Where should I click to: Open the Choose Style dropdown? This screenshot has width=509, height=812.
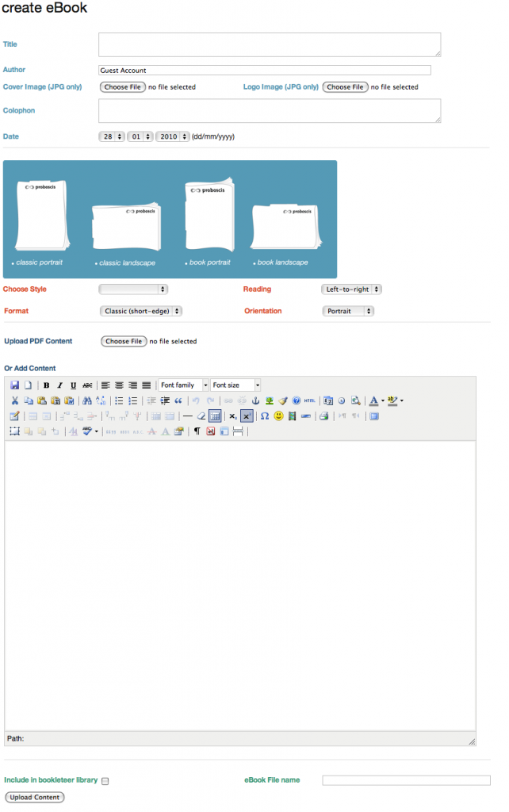[133, 289]
